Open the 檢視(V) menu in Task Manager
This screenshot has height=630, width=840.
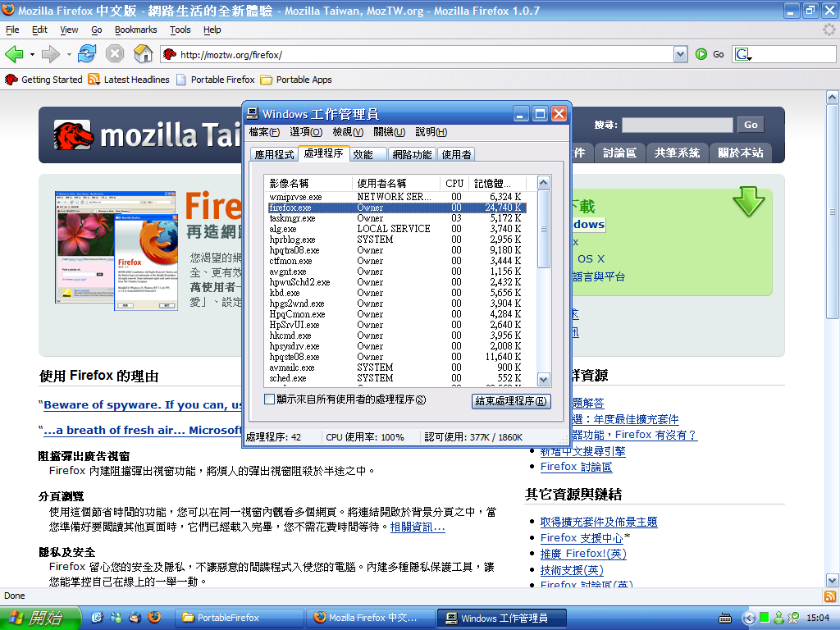(x=348, y=132)
